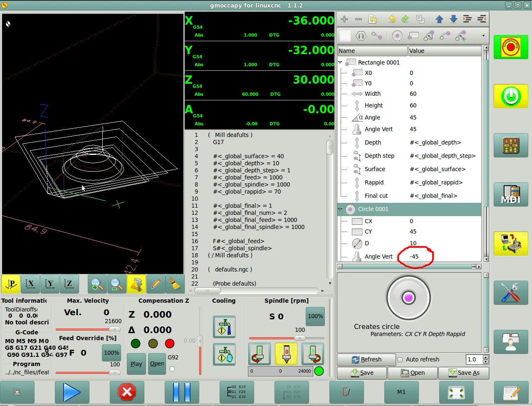This screenshot has height=406, width=532.
Task: Click the zoom in magnifier icon
Action: tap(97, 284)
